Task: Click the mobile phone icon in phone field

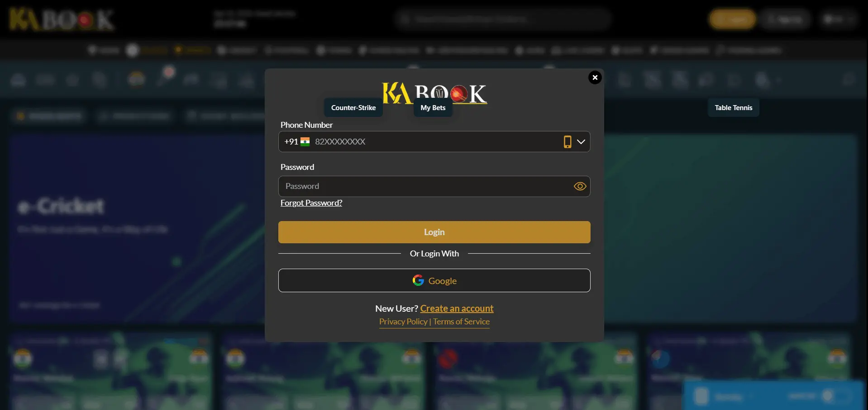Action: 567,142
